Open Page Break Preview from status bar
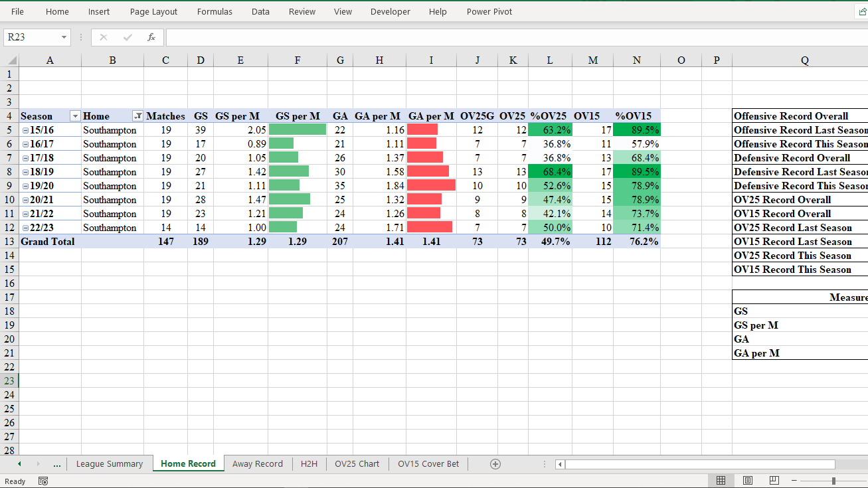868x488 pixels. (x=774, y=480)
